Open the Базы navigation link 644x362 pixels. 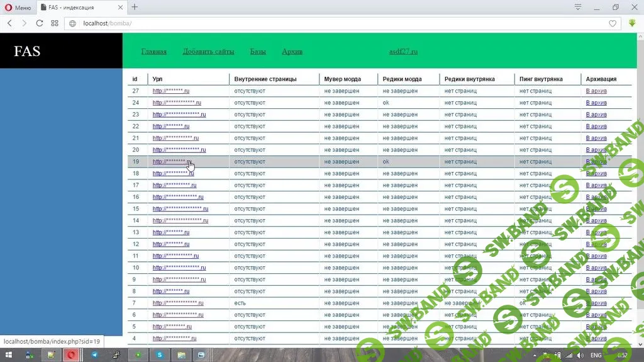(258, 52)
